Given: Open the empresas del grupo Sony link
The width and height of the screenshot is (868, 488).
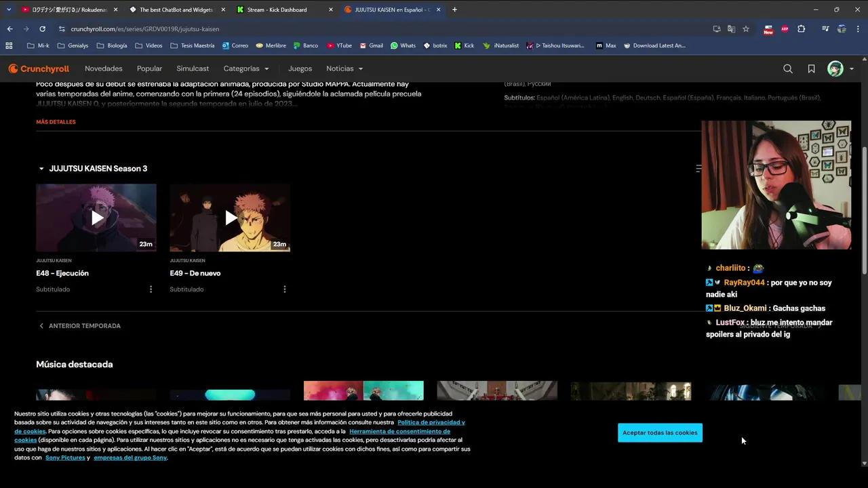Looking at the screenshot, I should click(130, 457).
